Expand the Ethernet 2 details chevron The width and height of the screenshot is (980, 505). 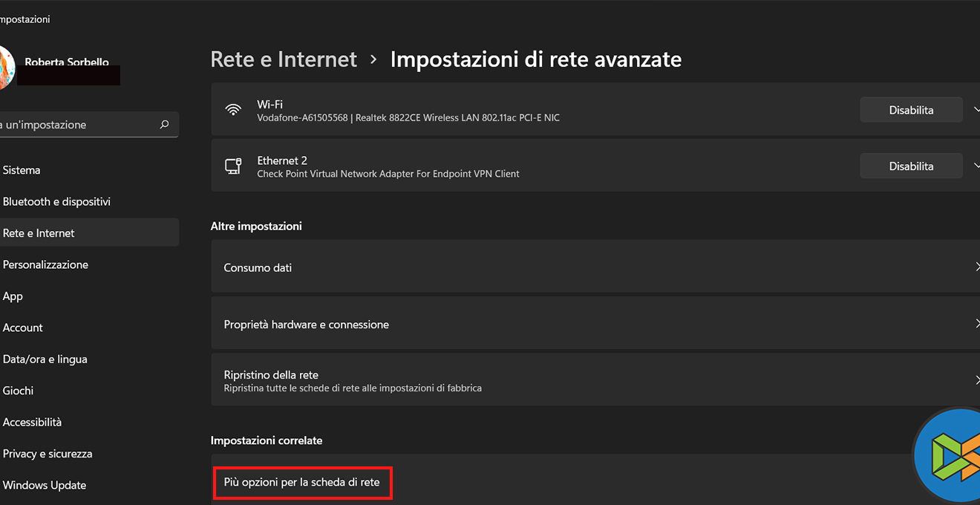(975, 166)
